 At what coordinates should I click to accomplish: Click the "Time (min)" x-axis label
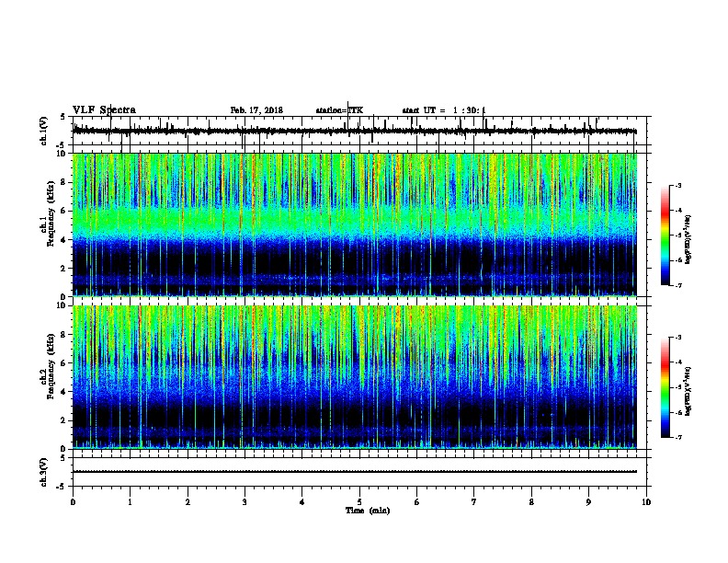[368, 511]
